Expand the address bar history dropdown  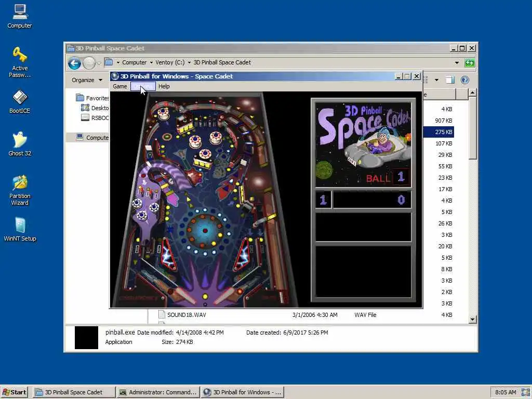(x=457, y=63)
